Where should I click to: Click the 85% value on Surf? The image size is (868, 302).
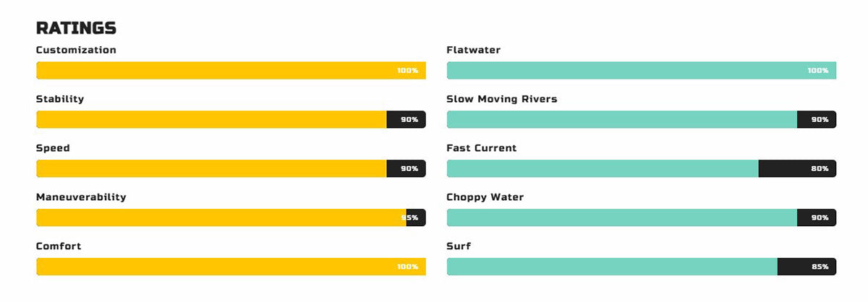click(820, 267)
